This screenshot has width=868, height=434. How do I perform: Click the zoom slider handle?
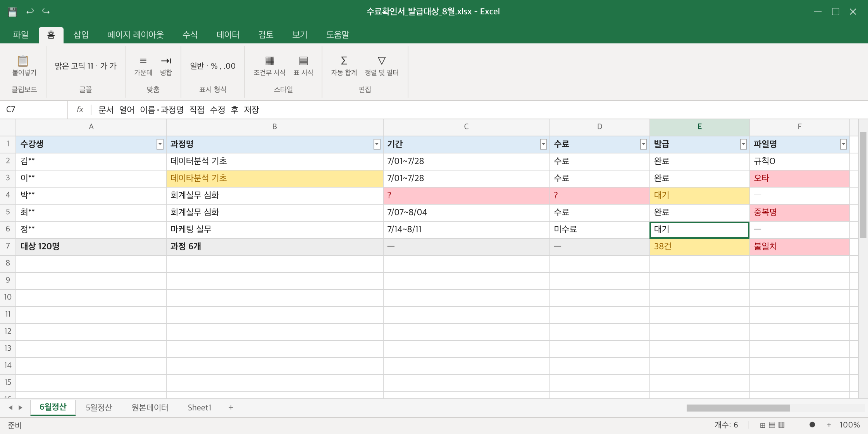812,425
